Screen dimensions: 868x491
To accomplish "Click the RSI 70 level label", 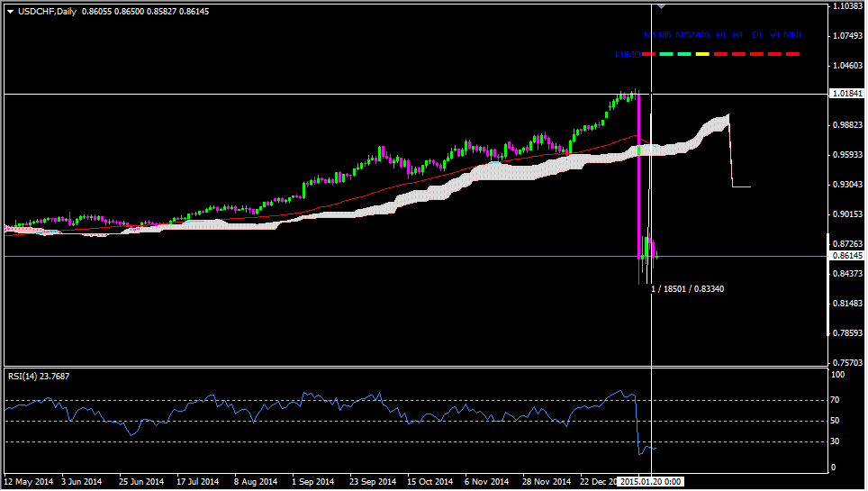I will pyautogui.click(x=836, y=400).
